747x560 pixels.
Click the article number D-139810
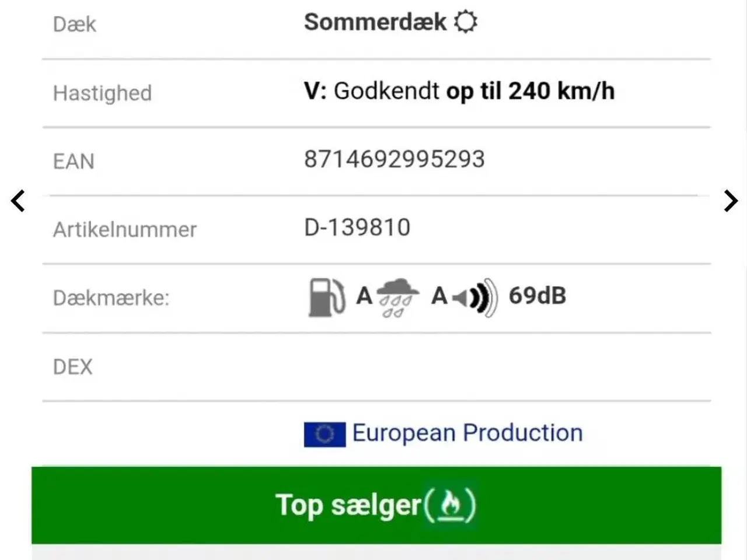[x=358, y=227]
